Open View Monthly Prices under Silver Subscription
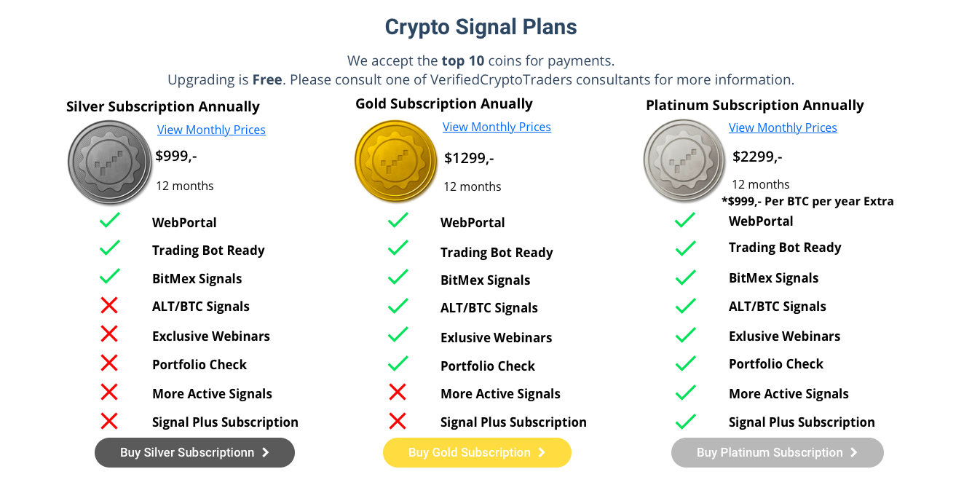980x477 pixels. coord(211,130)
